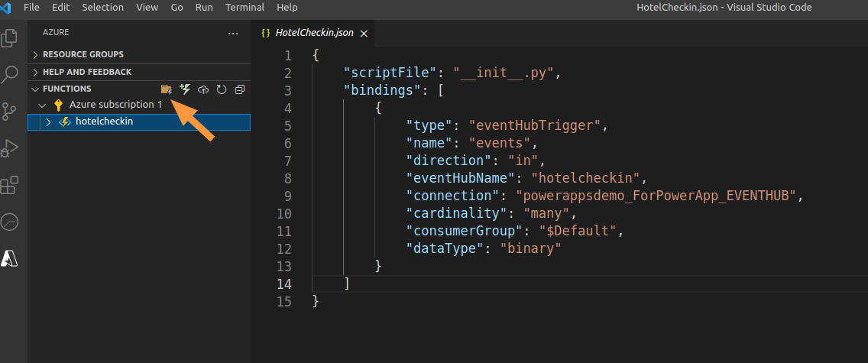This screenshot has height=363, width=868.
Task: Click Deploy to Function App cloud icon
Action: coord(203,89)
